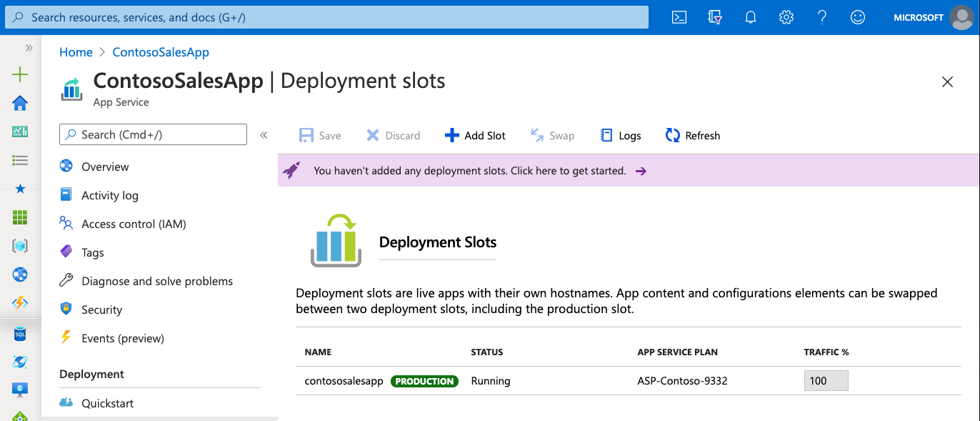Open SQL databases sidebar icon
This screenshot has height=421, width=980.
click(x=20, y=334)
